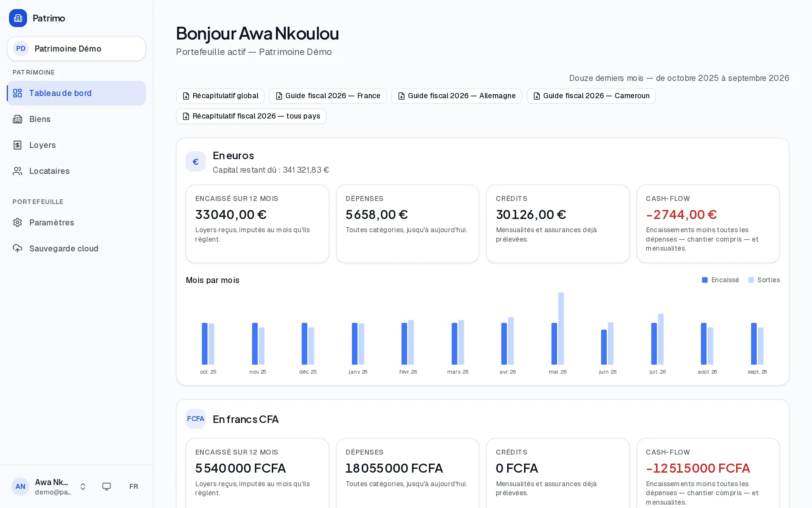
Task: Download the Récapitulatif global document
Action: [220, 96]
